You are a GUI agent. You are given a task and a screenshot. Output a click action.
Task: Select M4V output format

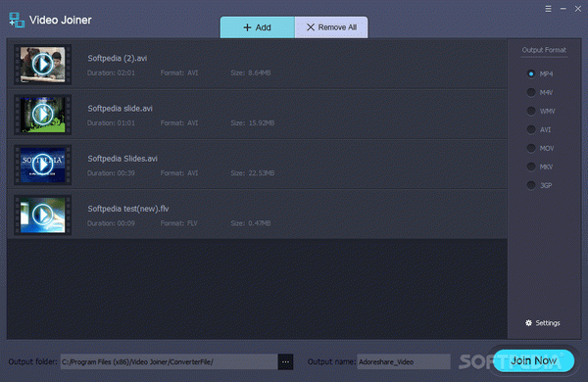click(x=531, y=92)
